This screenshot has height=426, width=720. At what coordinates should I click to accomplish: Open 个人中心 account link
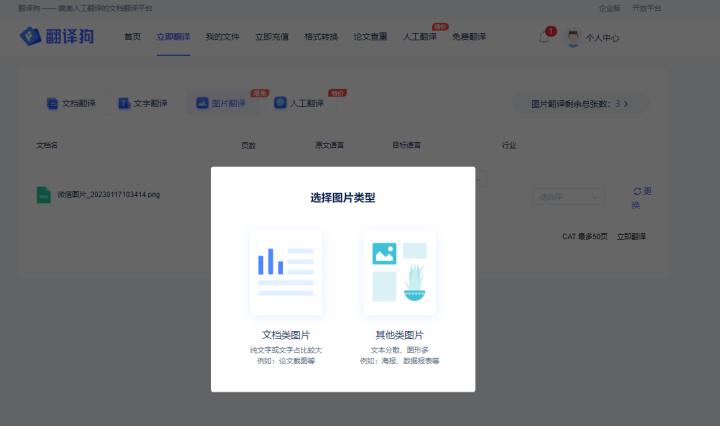pyautogui.click(x=602, y=38)
